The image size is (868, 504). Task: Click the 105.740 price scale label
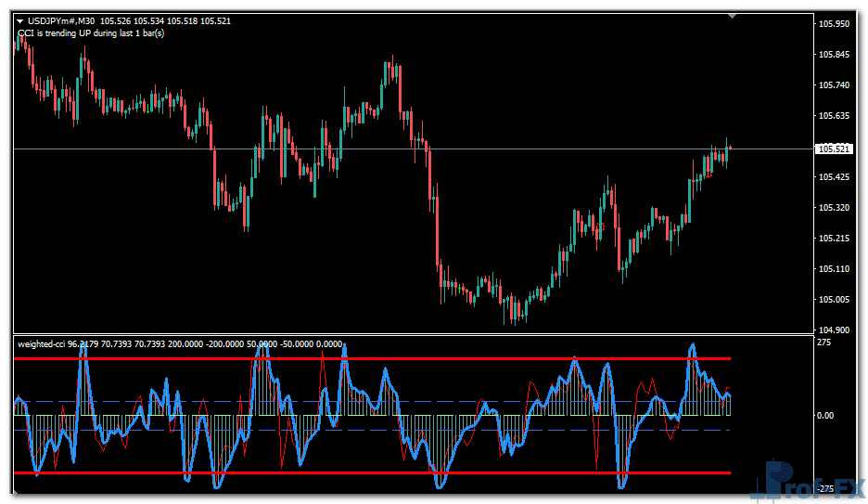[x=832, y=85]
